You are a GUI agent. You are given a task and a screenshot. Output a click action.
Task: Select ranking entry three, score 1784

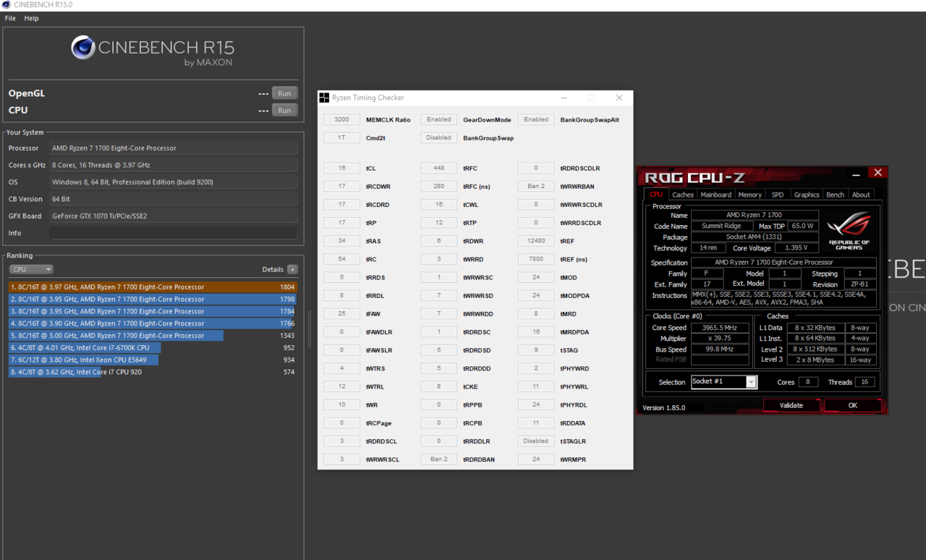152,311
